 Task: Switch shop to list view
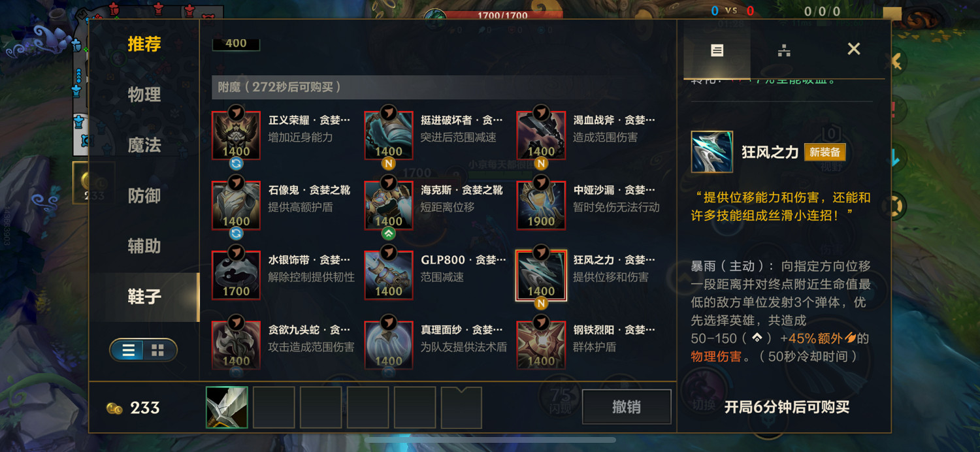coord(129,350)
